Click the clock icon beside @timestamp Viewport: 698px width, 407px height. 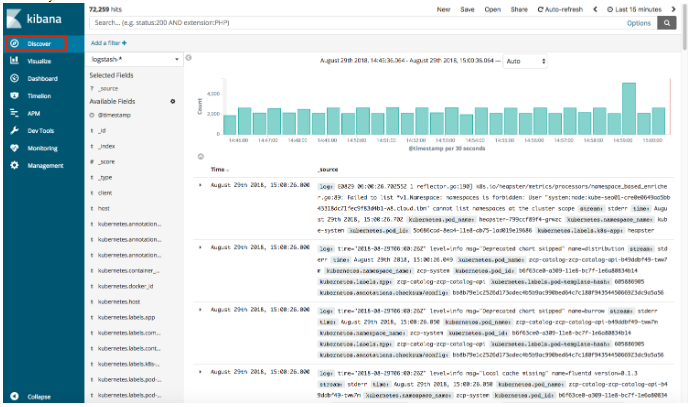pos(92,115)
